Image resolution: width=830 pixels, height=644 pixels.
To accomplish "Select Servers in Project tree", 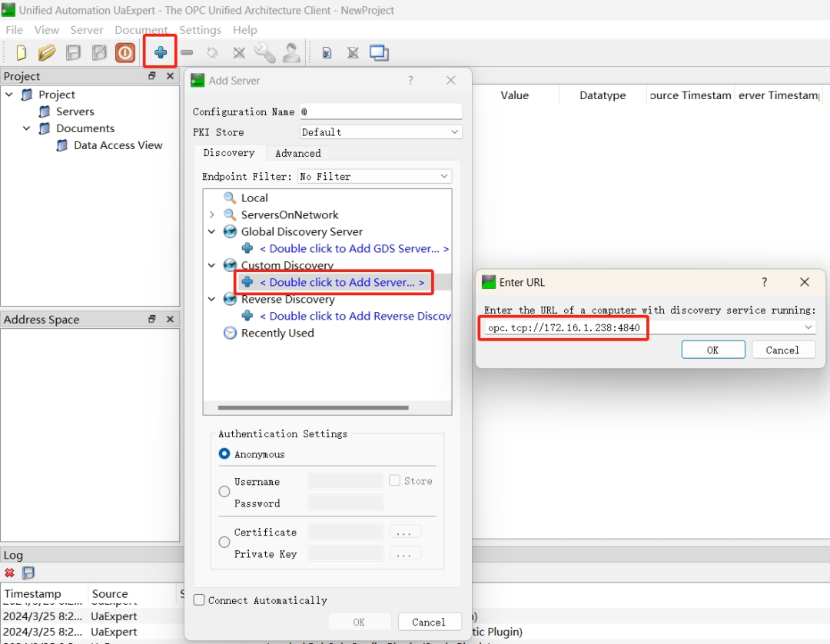I will pyautogui.click(x=75, y=111).
